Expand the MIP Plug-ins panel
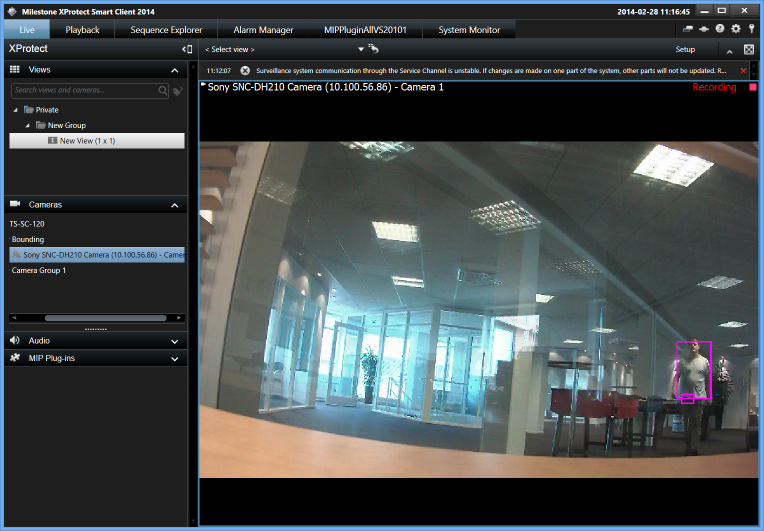Viewport: 764px width, 531px height. 175,359
